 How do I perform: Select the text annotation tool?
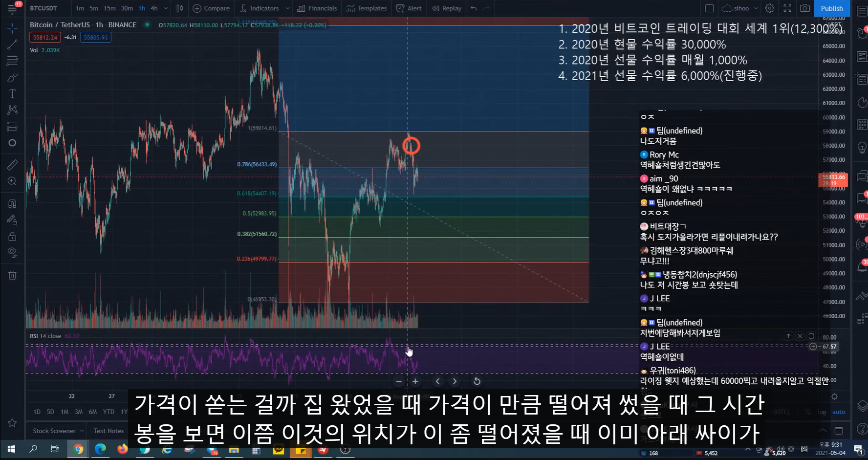(12, 94)
